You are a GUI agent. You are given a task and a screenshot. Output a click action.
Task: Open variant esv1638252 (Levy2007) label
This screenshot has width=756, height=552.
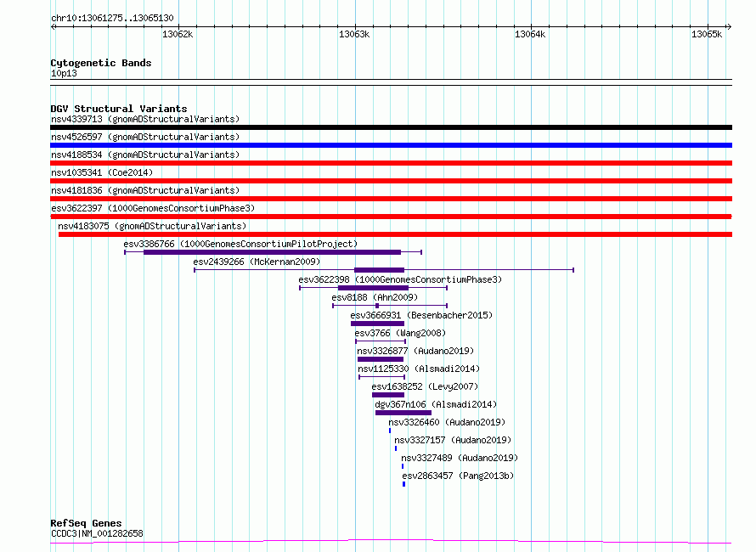(x=425, y=386)
